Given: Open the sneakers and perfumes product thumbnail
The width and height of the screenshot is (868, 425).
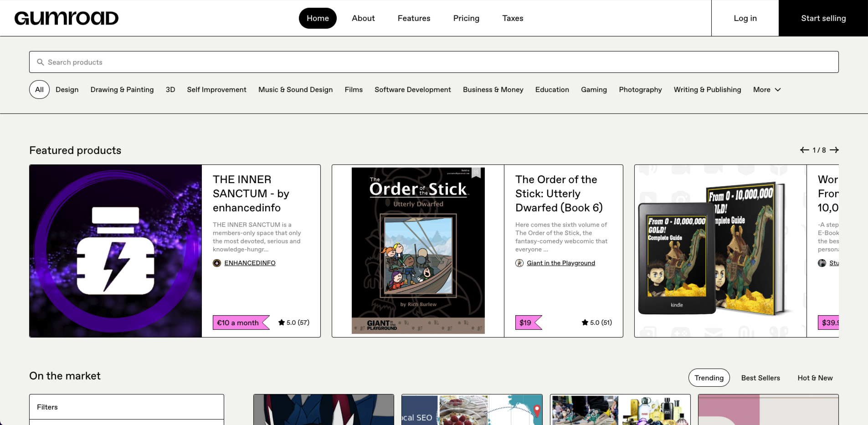Looking at the screenshot, I should [620, 410].
